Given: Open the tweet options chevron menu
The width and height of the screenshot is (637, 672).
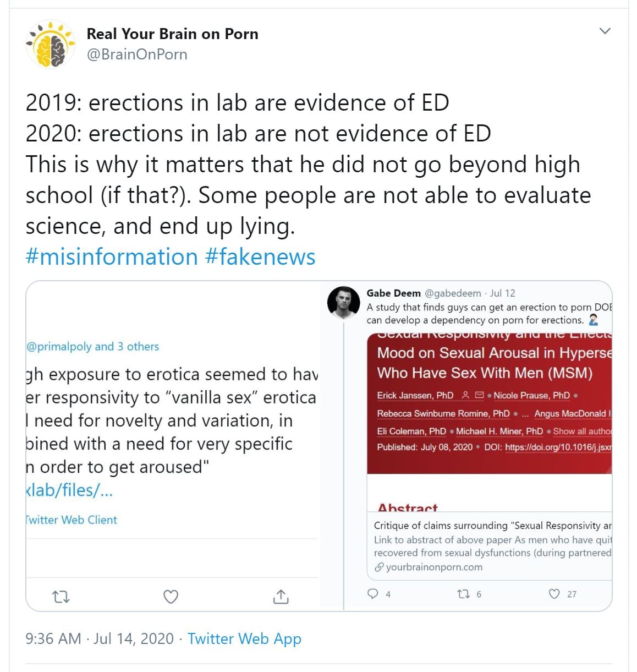Looking at the screenshot, I should point(605,31).
